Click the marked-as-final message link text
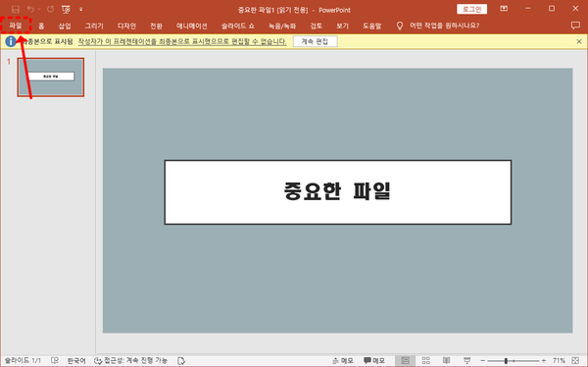588x367 pixels. coord(182,41)
